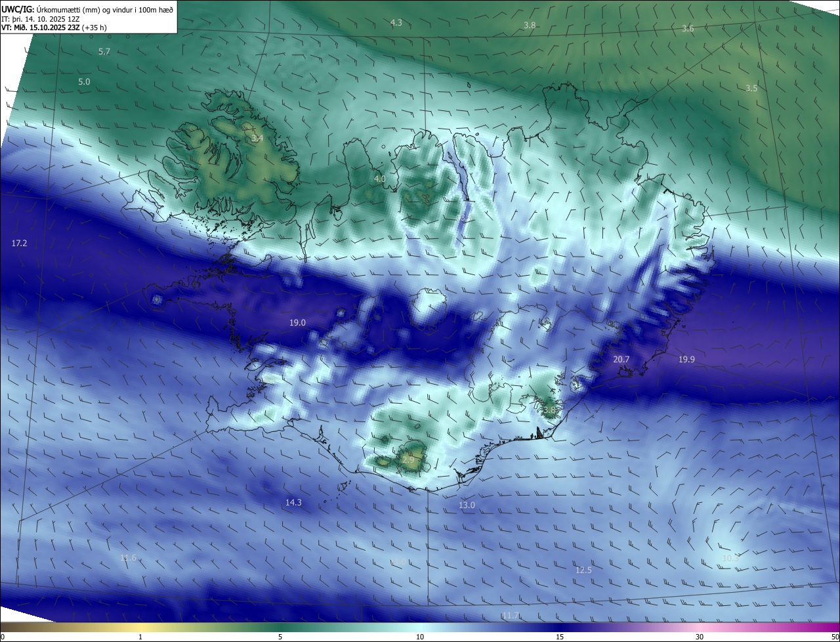Click the 2.9 value on the glacier

tap(408, 460)
